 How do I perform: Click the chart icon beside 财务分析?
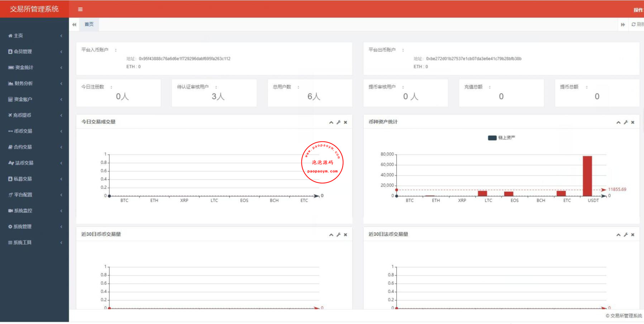(x=11, y=83)
